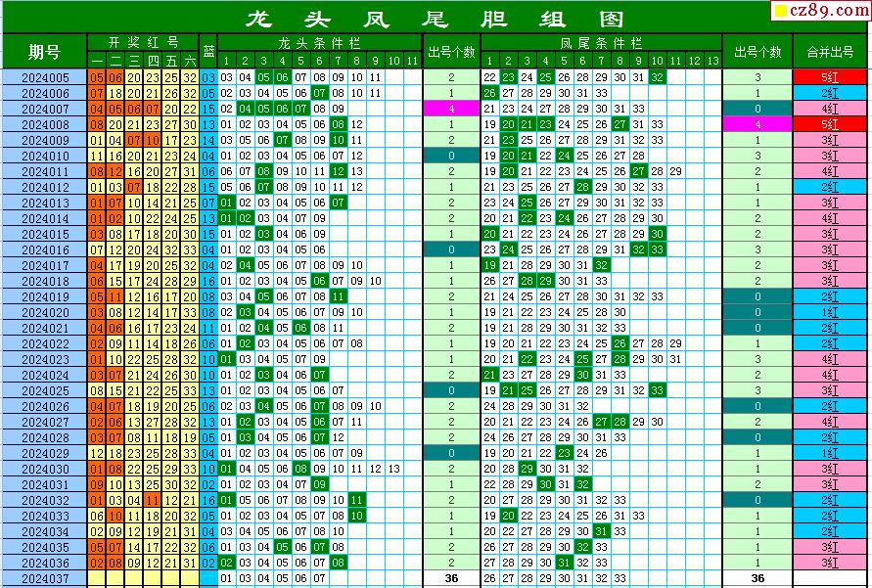The width and height of the screenshot is (872, 588).
Task: Click 龙头 cell 13 in row 2024030
Action: (393, 469)
